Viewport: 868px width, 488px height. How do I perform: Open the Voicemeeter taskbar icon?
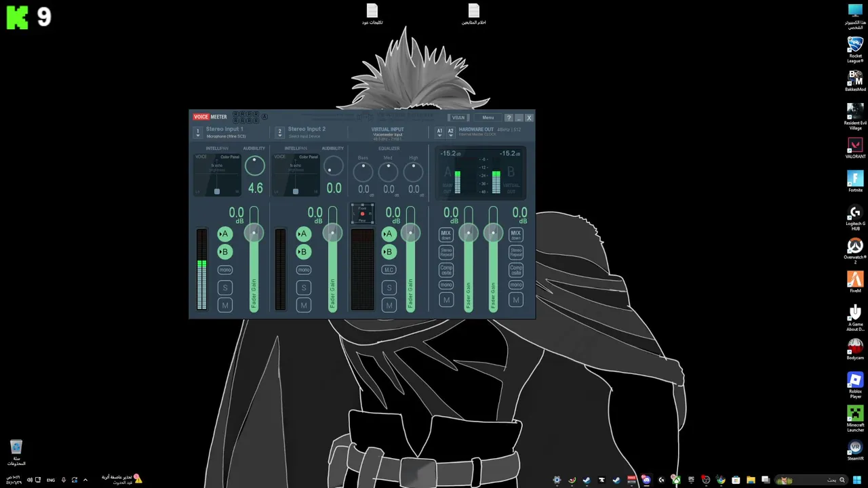click(x=631, y=480)
